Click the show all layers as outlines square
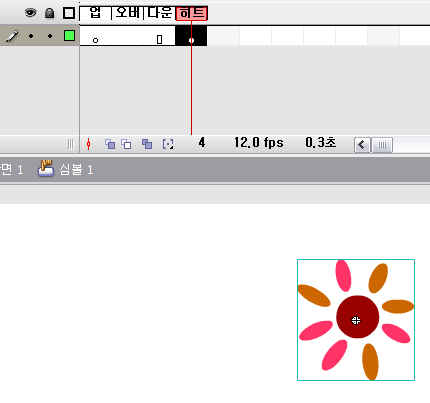The width and height of the screenshot is (430, 403). 69,13
